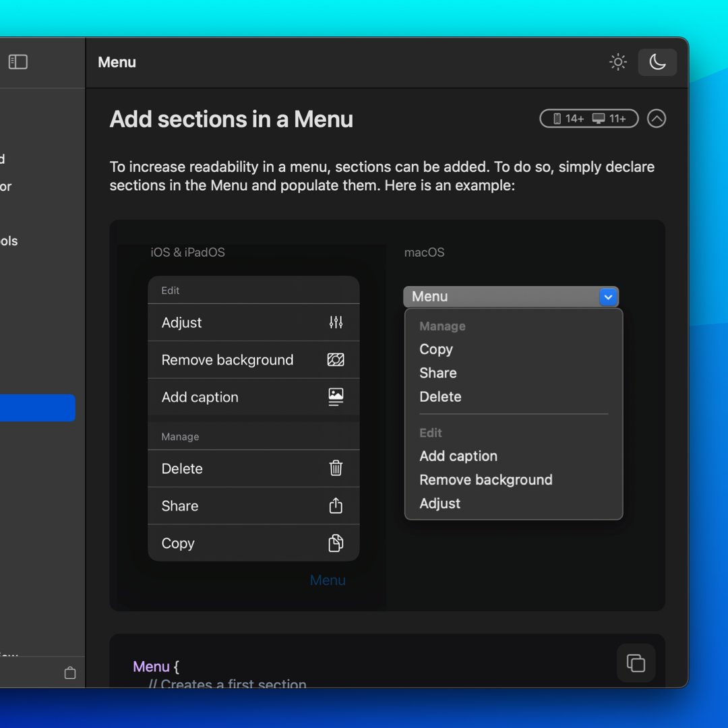The width and height of the screenshot is (728, 728).
Task: Click the Copy documents icon in iOS menu
Action: point(336,543)
